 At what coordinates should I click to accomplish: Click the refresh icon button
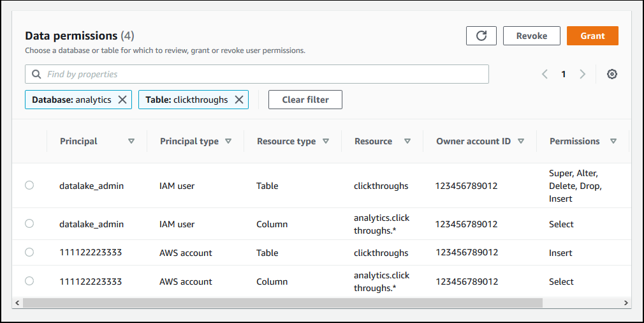click(481, 36)
